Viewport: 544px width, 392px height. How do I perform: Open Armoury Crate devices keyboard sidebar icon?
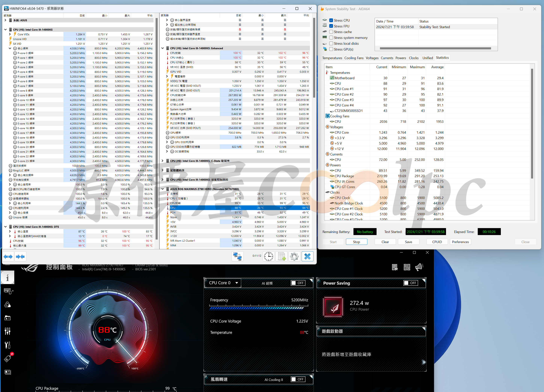pos(8,291)
